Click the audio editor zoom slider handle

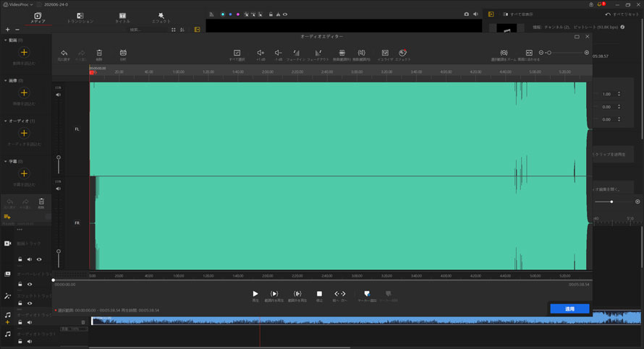tap(549, 53)
